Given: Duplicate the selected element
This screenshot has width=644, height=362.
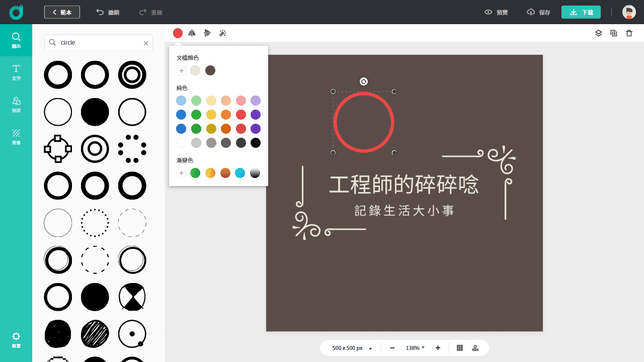Looking at the screenshot, I should [x=613, y=33].
